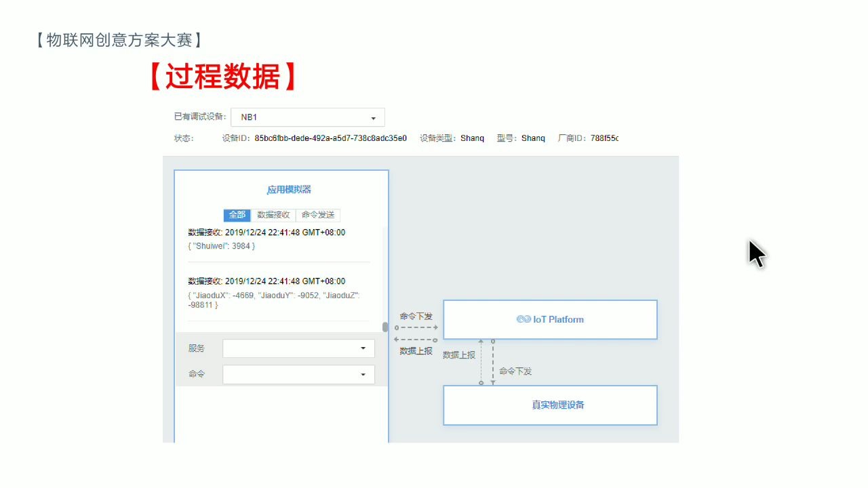Click the 厂商ID 788f55c text
This screenshot has width=868, height=488.
coord(588,138)
